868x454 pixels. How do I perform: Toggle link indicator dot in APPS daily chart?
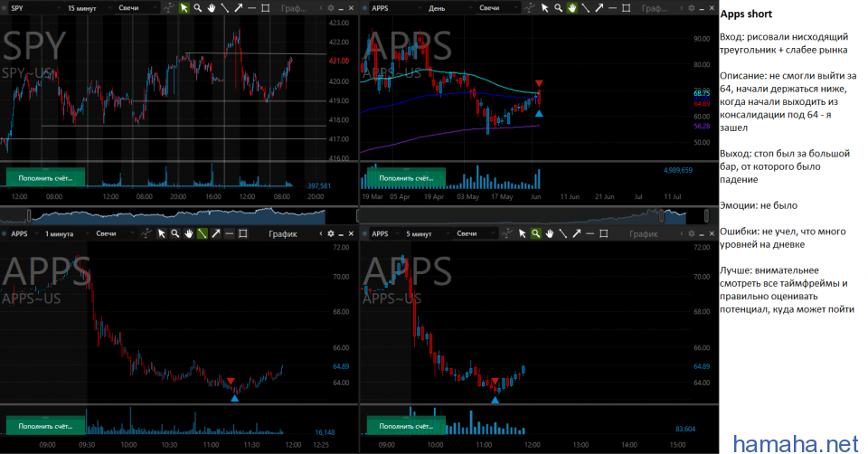point(365,8)
